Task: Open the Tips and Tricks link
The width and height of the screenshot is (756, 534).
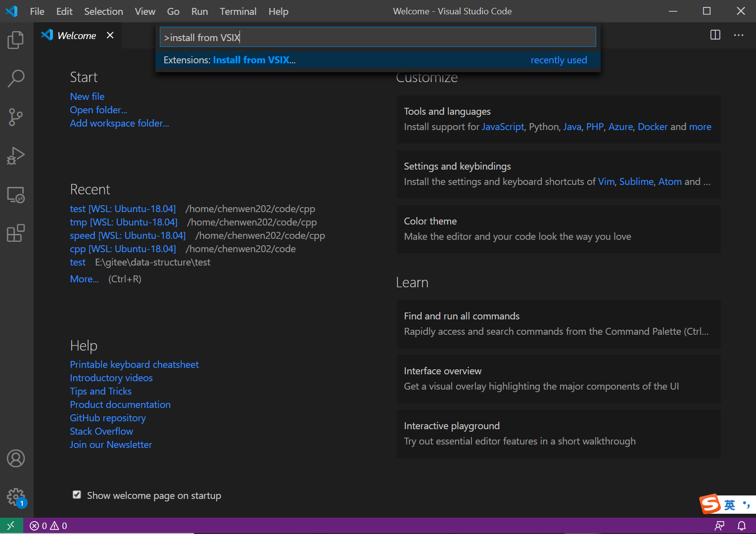Action: coord(100,391)
